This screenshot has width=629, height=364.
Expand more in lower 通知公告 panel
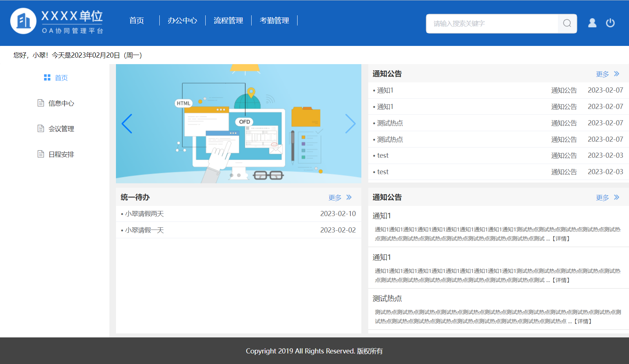pyautogui.click(x=607, y=197)
